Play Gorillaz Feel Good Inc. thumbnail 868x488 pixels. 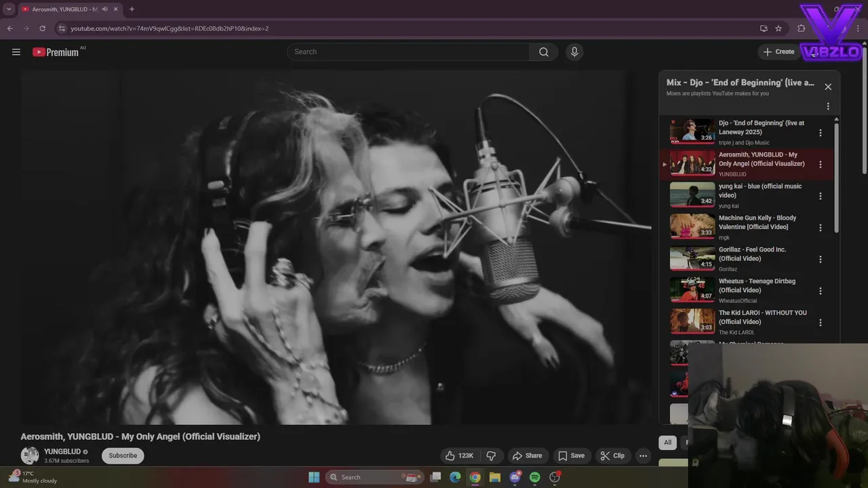pos(692,258)
